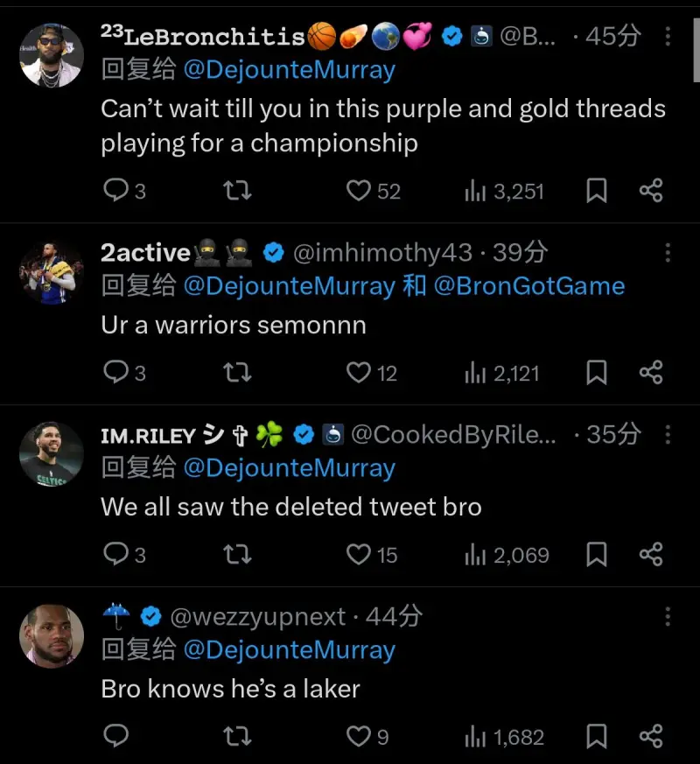Open IM.RILEY's profile picture
Viewport: 700px width, 764px height.
point(51,454)
